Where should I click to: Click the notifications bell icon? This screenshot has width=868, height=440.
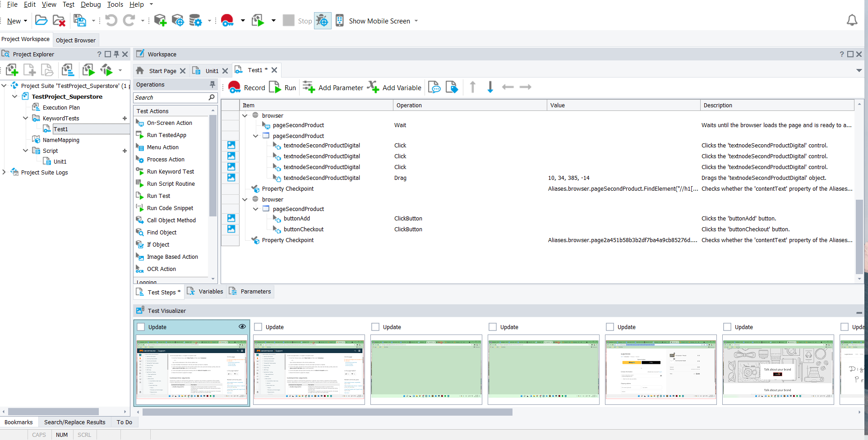click(x=852, y=21)
